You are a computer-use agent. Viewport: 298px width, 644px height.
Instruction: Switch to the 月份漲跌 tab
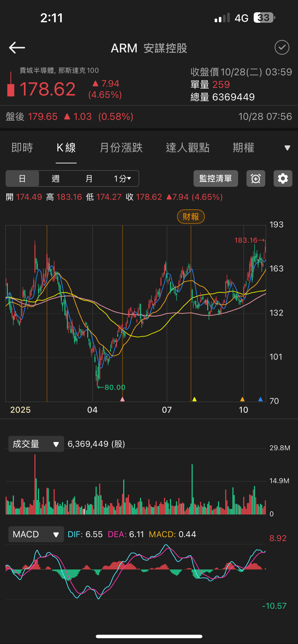click(x=121, y=148)
